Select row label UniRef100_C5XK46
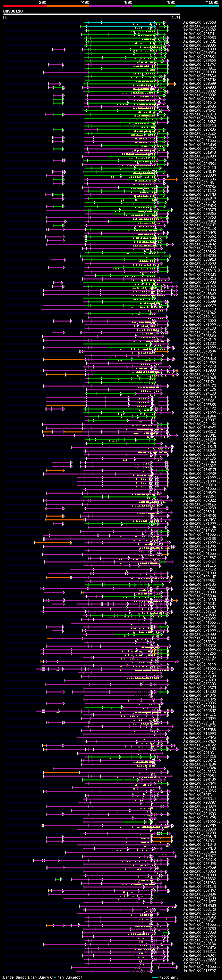Image resolution: width=222 pixels, height=980 pixels. (199, 860)
